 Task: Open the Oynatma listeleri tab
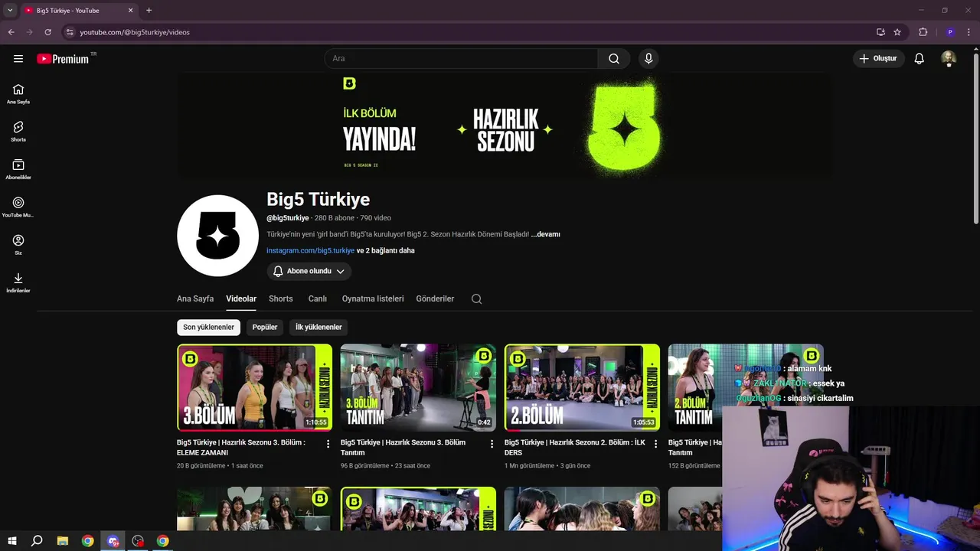pyautogui.click(x=373, y=298)
